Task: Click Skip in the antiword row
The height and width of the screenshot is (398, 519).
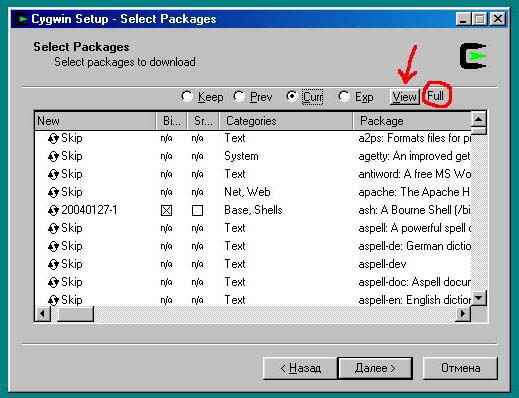Action: coord(72,174)
